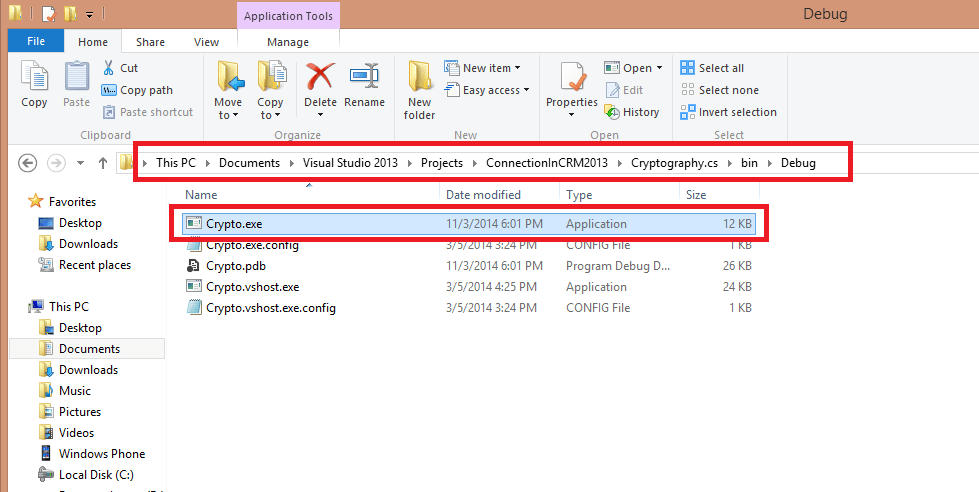Open History in the ribbon's Open group

(632, 112)
